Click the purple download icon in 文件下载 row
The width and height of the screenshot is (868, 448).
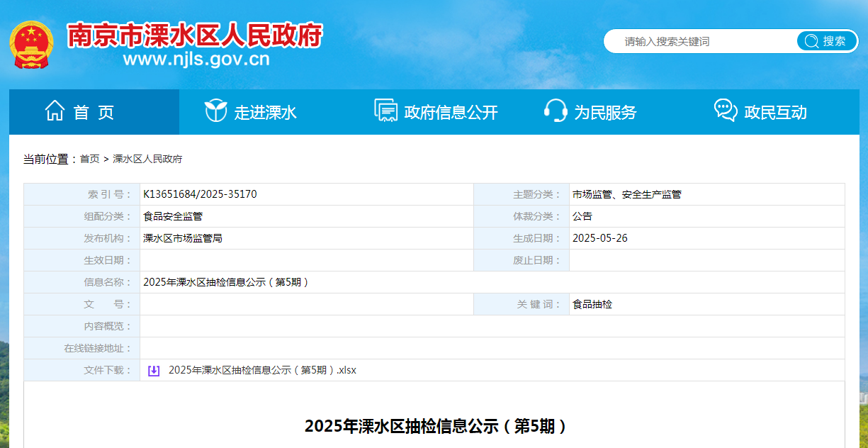[x=154, y=370]
